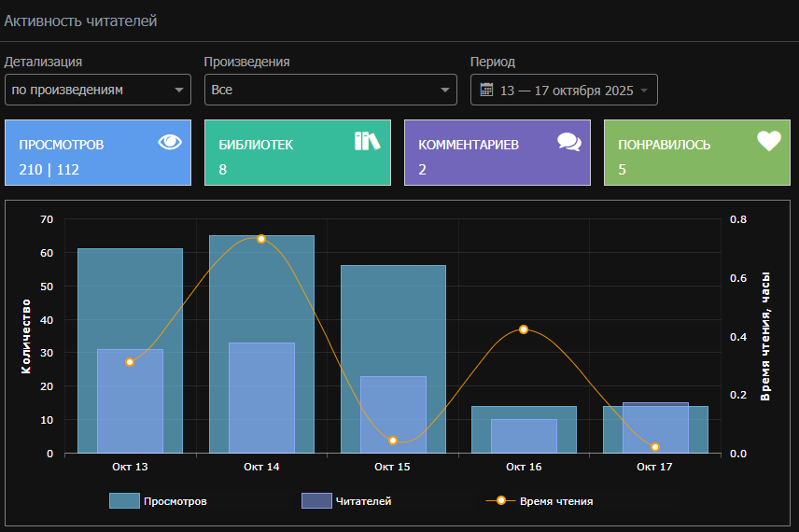Screen dimensions: 799x532
Task: Click the calendar icon in period picker
Action: click(486, 90)
